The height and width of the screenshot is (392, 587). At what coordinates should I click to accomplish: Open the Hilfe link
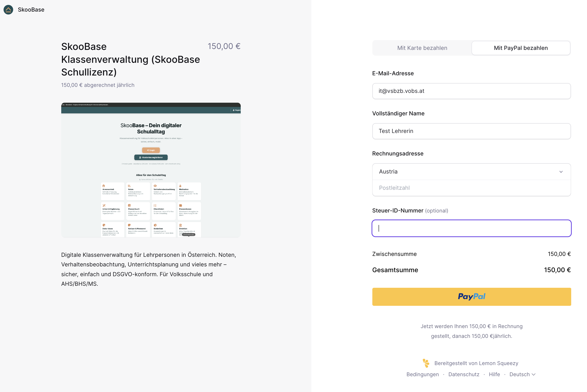[494, 374]
